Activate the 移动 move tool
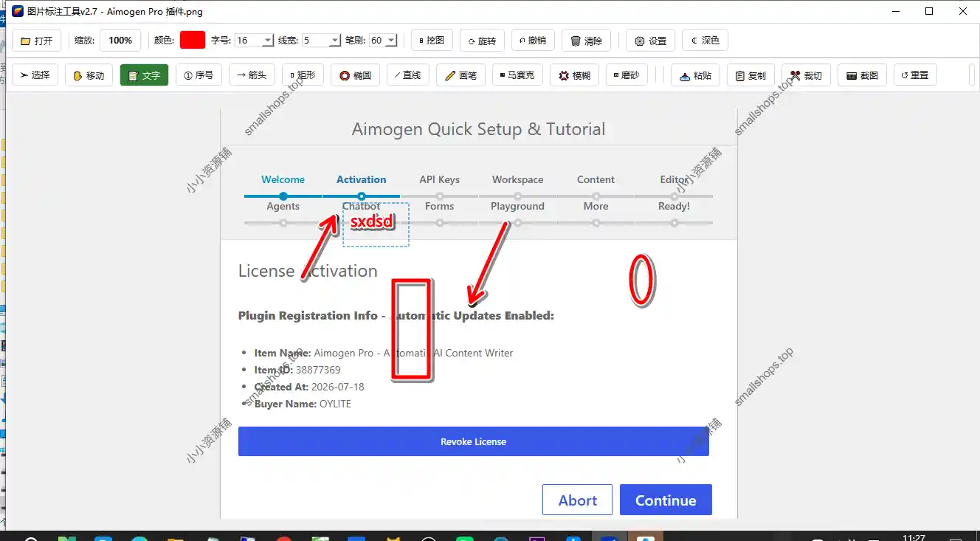This screenshot has width=980, height=541. [89, 75]
